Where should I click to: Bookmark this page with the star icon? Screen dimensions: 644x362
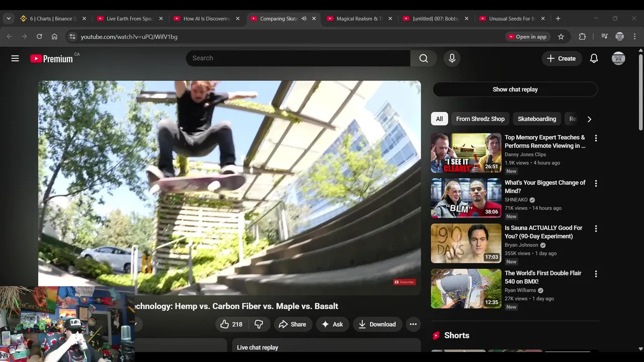pos(561,37)
